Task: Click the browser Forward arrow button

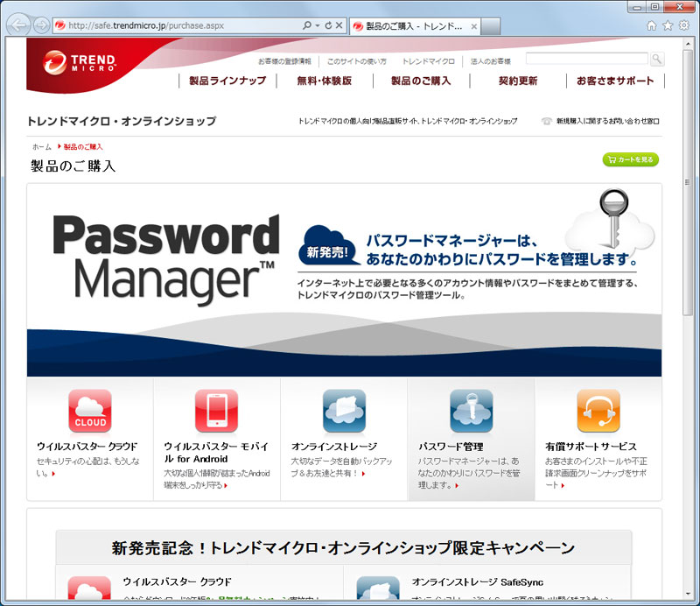Action: (41, 25)
